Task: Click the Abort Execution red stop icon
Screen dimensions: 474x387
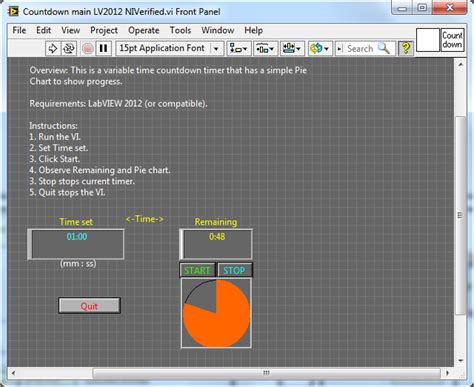Action: click(x=88, y=49)
